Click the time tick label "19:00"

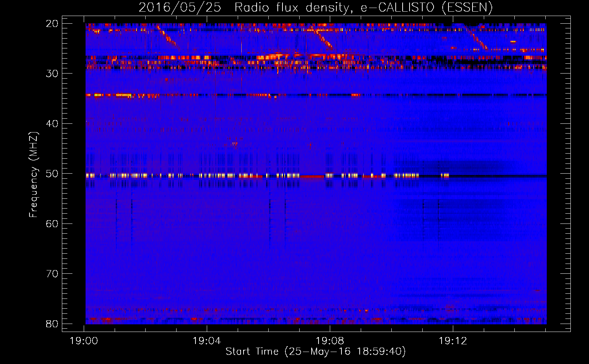[x=84, y=341]
